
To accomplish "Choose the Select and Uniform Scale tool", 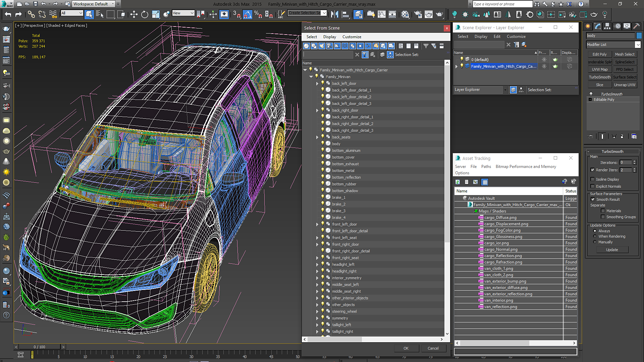I will [156, 14].
